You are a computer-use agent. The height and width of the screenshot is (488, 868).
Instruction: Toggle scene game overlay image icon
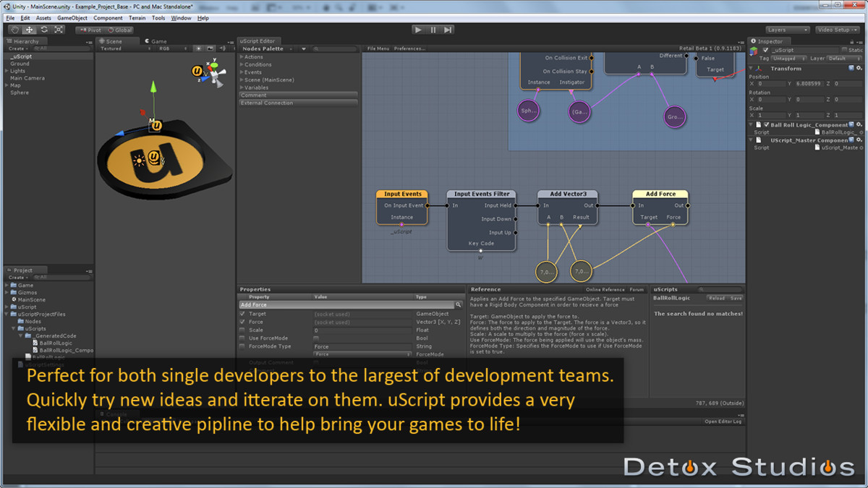(x=210, y=48)
